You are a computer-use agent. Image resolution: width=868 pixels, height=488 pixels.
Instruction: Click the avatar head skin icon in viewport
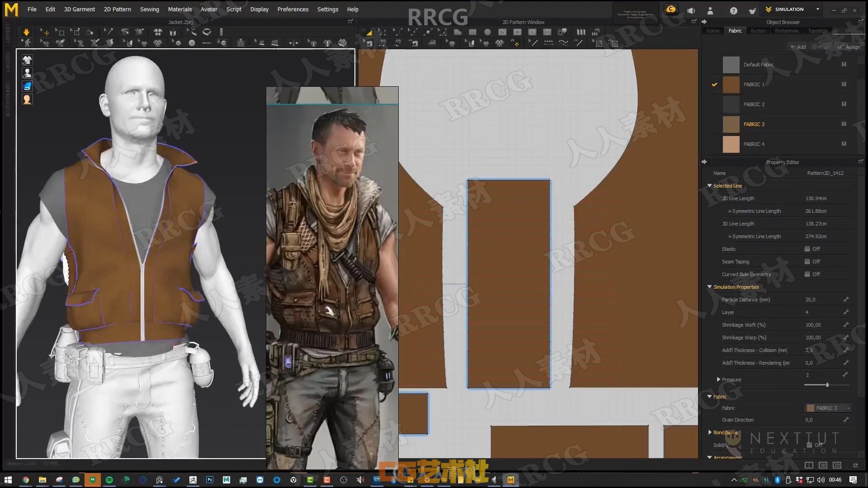(x=27, y=99)
